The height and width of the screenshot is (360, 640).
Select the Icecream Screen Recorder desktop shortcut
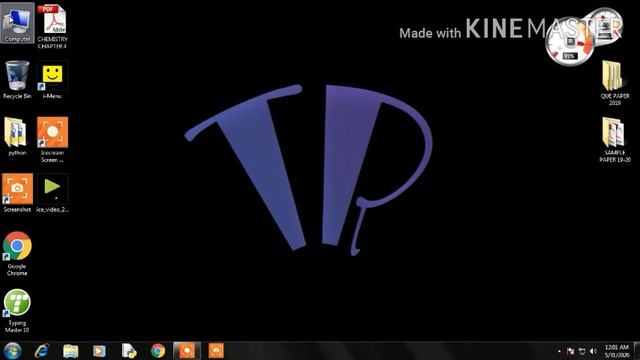(x=52, y=140)
